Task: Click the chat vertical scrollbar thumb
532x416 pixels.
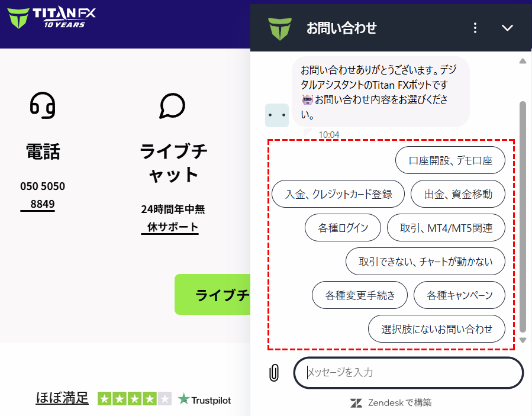Action: click(x=523, y=217)
